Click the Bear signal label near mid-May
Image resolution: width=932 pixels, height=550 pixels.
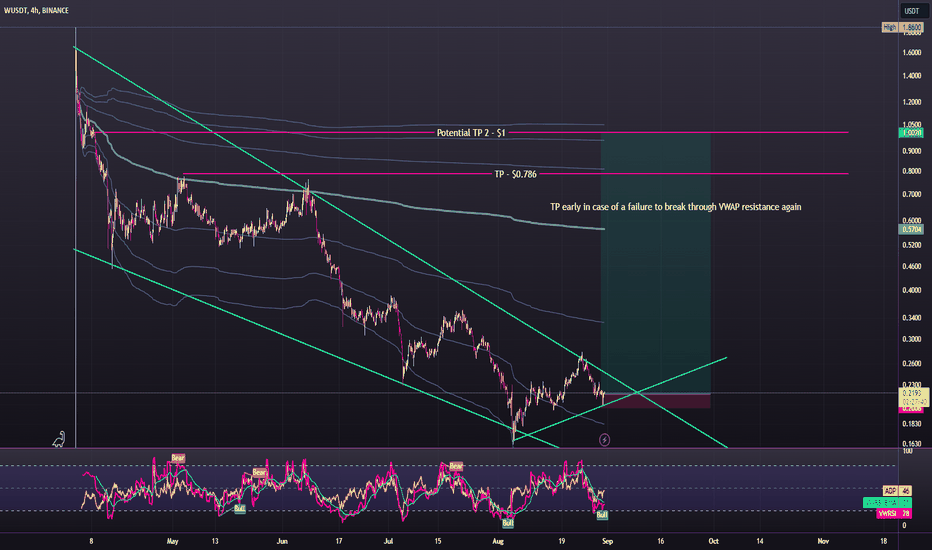[x=259, y=473]
